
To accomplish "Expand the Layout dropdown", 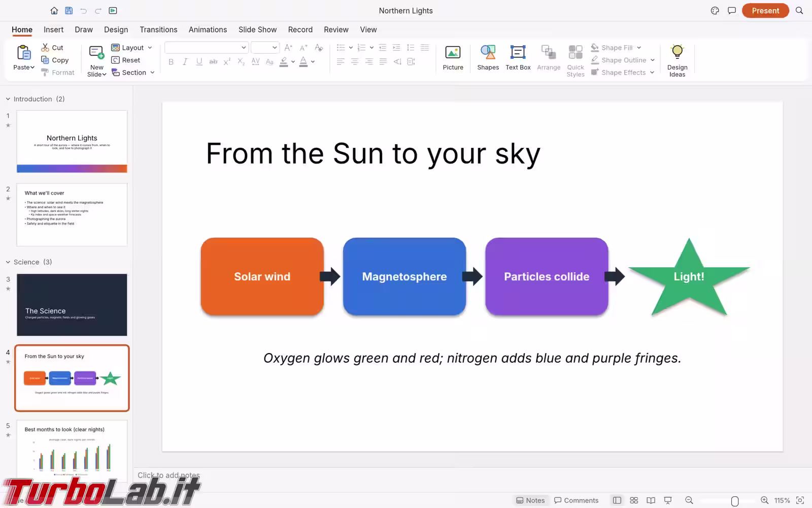I will coord(150,47).
